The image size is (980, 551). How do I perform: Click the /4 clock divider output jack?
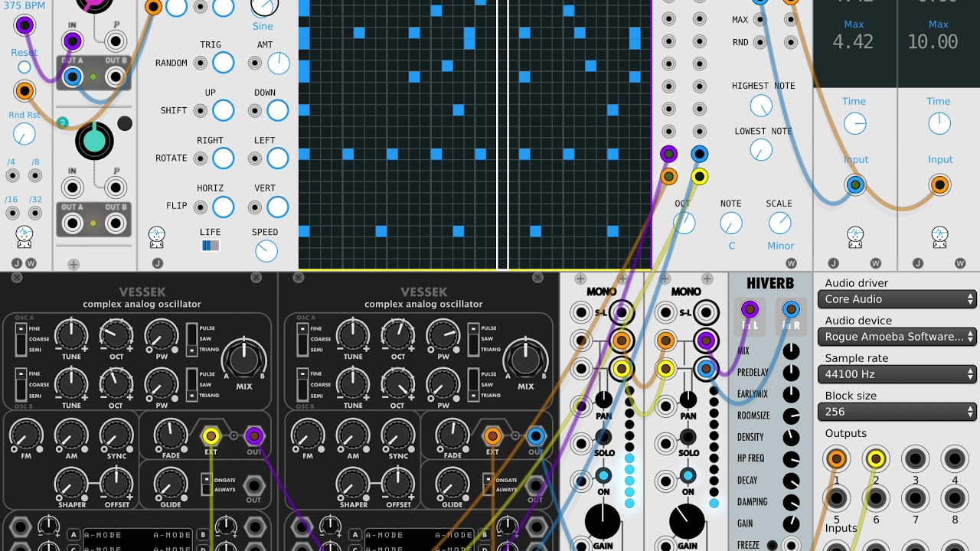pyautogui.click(x=12, y=175)
